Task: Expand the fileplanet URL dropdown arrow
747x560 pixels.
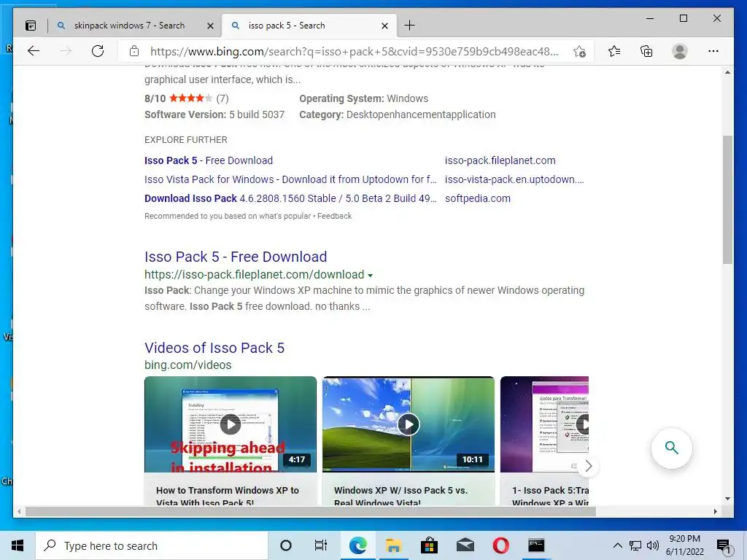Action: click(370, 275)
